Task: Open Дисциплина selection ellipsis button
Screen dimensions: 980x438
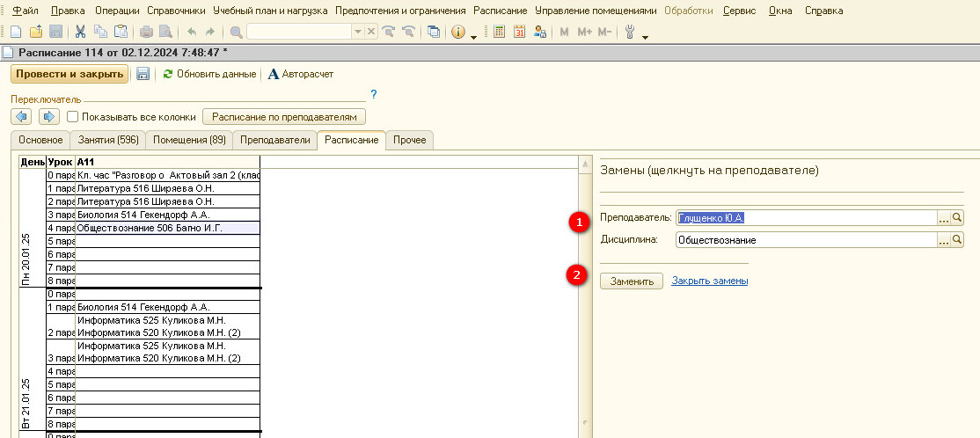Action: click(945, 240)
